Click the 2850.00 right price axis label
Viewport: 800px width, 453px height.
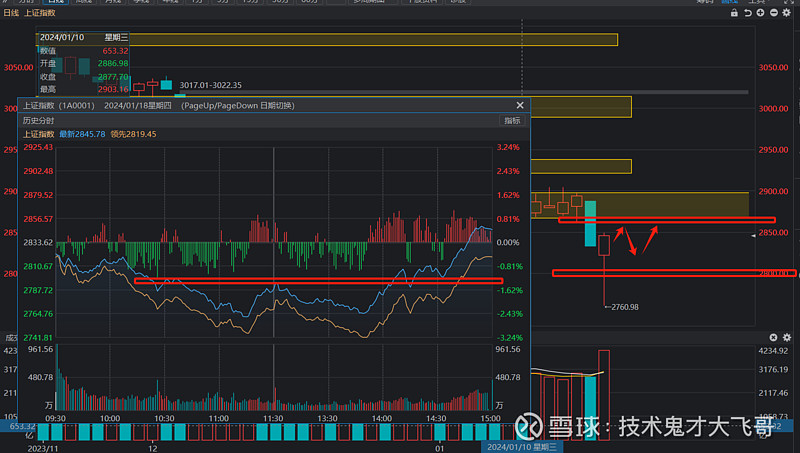click(773, 233)
